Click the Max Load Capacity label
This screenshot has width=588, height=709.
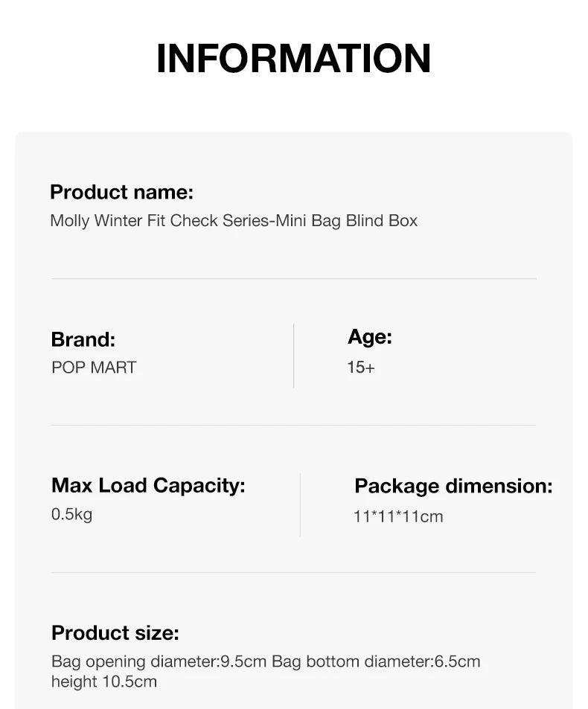coord(148,486)
